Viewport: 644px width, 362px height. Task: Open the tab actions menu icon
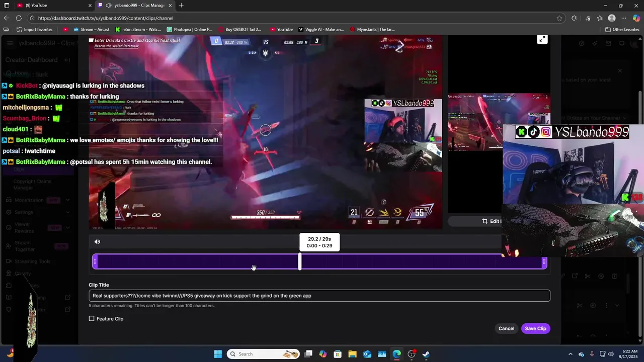(x=7, y=6)
